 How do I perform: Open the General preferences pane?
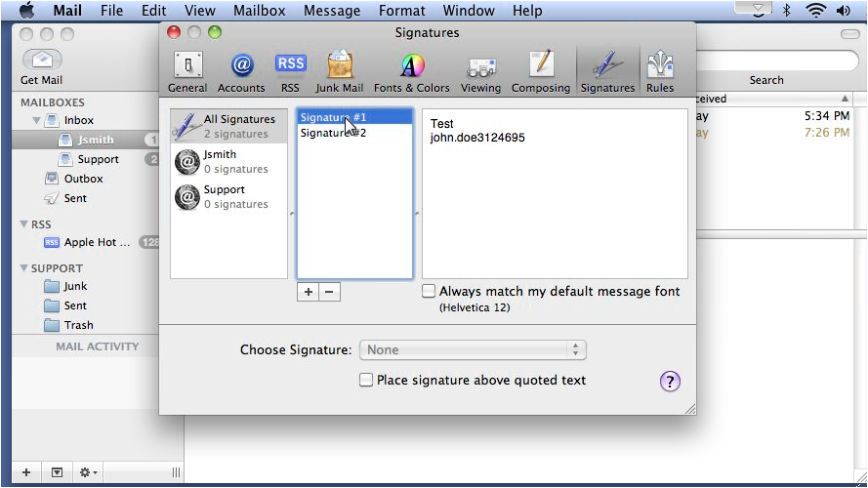coord(187,72)
